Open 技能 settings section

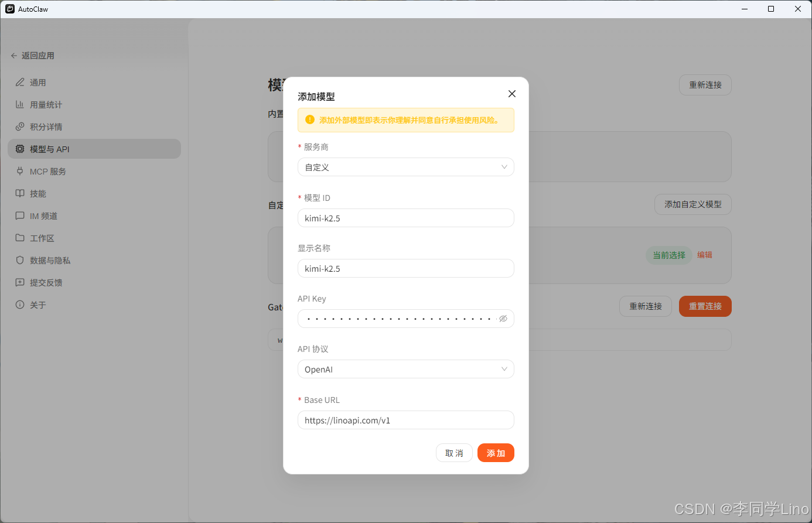pyautogui.click(x=94, y=194)
